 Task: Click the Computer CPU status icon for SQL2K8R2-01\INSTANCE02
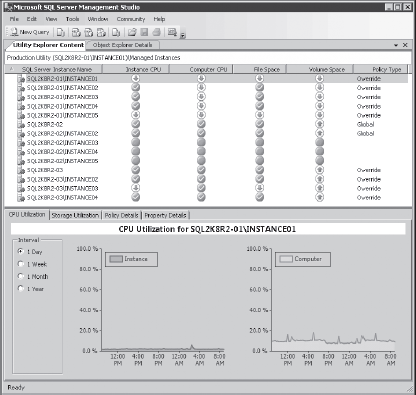[x=201, y=87]
